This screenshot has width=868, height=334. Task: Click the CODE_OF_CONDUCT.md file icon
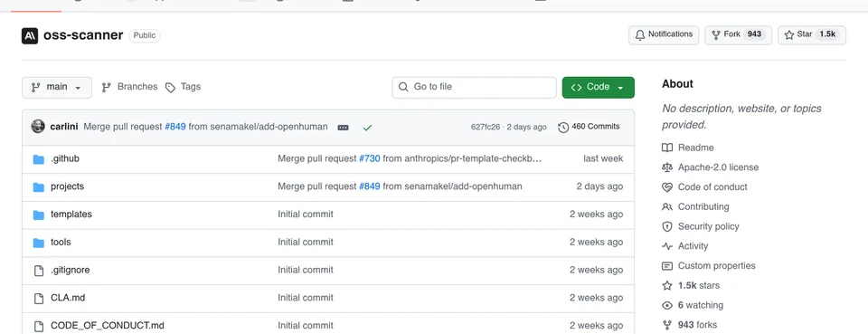click(x=39, y=326)
